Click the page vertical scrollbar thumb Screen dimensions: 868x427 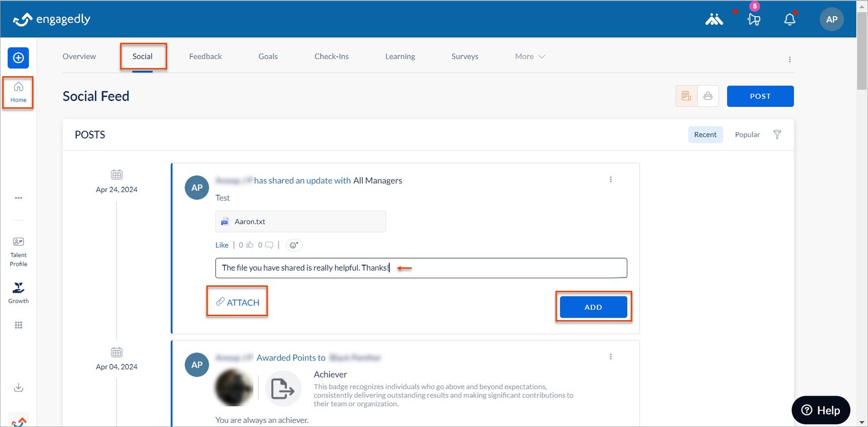(862, 50)
